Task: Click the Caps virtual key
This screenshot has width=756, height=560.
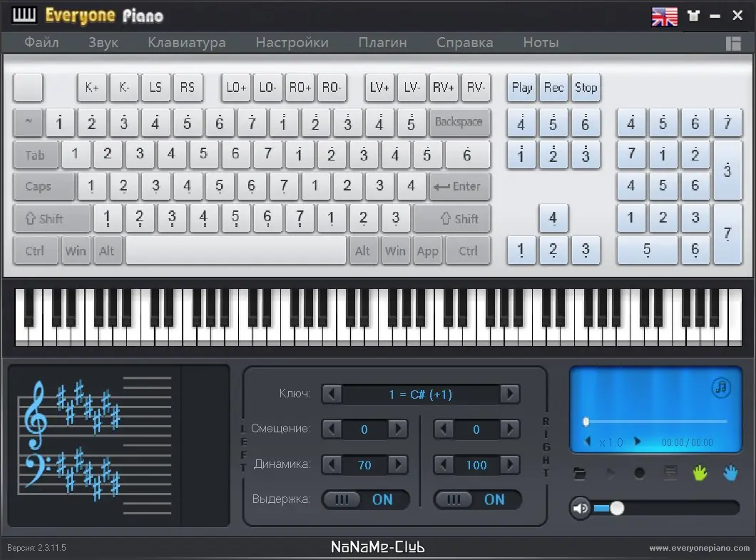Action: 44,186
